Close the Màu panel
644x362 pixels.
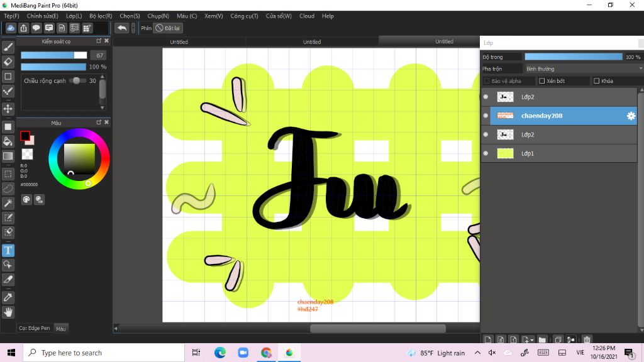(107, 123)
